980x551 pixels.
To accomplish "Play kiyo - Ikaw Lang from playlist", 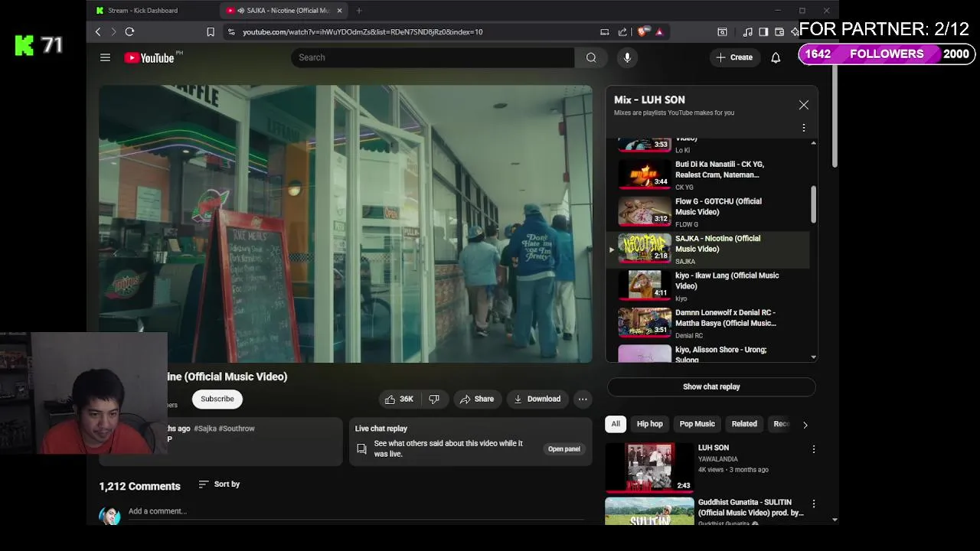I will (708, 286).
